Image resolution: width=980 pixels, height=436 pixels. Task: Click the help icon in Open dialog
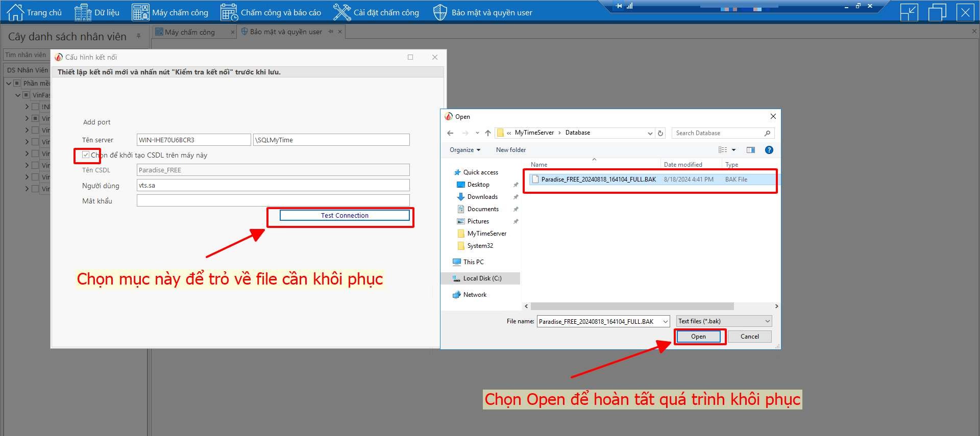pos(769,150)
